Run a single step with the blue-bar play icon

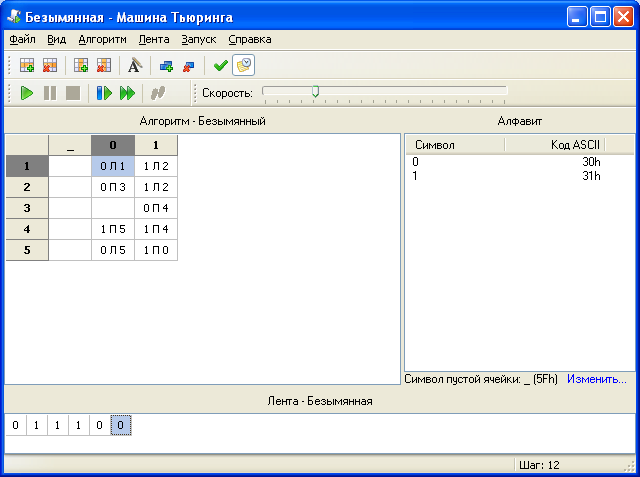(104, 93)
